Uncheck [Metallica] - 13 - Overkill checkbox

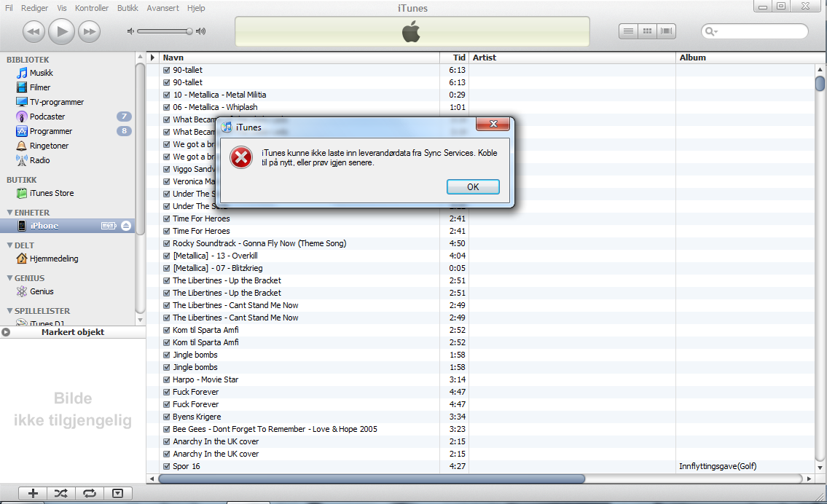(x=167, y=256)
